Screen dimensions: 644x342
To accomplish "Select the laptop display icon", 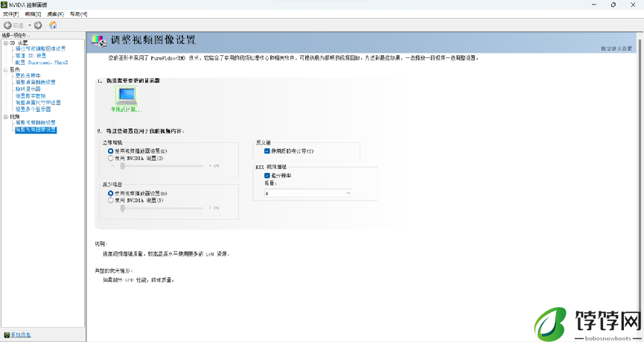I will click(127, 96).
